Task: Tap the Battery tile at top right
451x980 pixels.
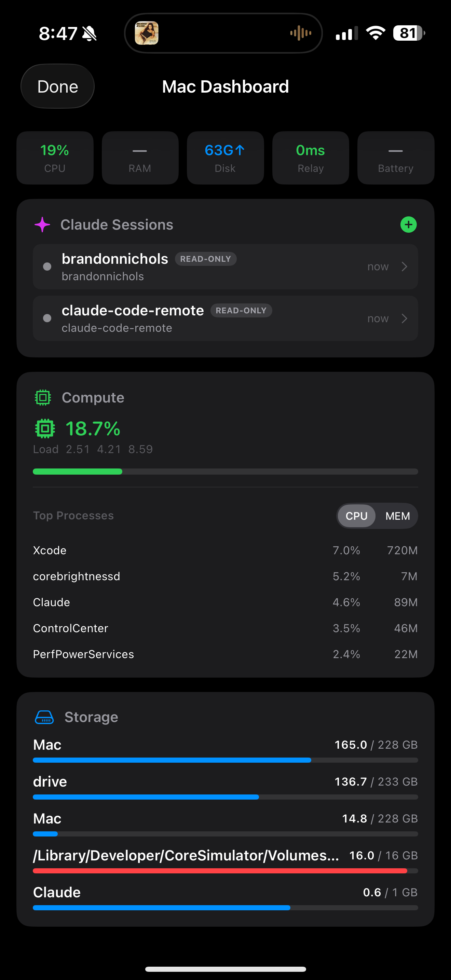Action: 396,158
